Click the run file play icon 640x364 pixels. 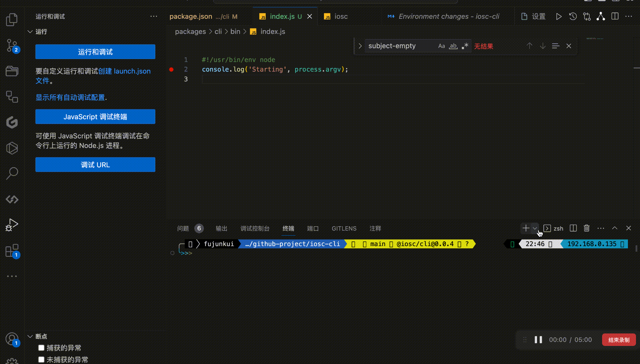[x=558, y=16]
